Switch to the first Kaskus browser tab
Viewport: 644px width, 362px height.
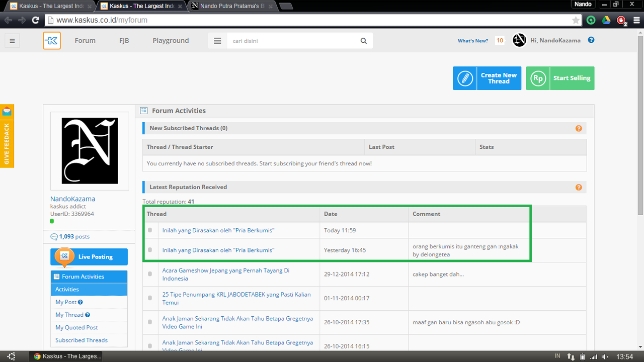click(48, 6)
